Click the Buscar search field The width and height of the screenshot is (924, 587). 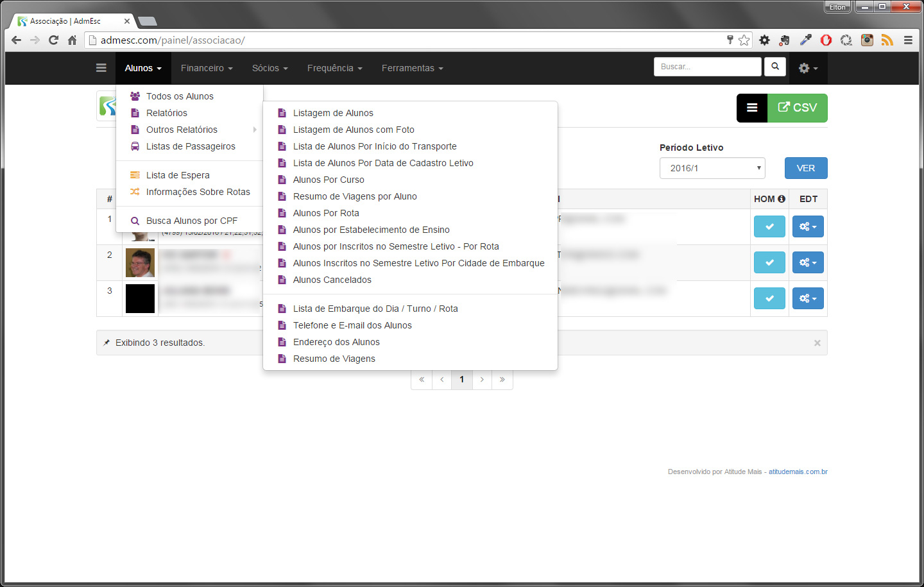tap(707, 67)
